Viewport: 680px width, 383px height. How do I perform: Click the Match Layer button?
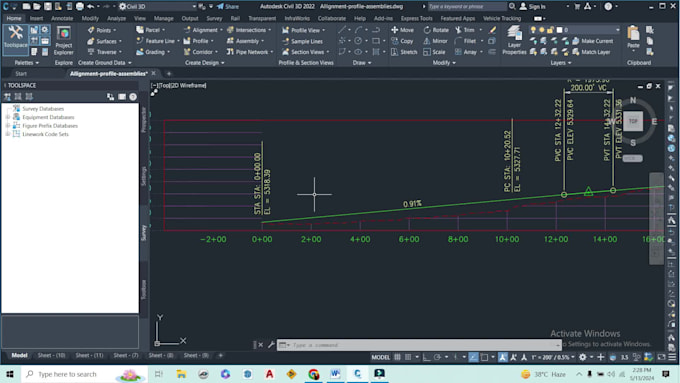point(591,52)
